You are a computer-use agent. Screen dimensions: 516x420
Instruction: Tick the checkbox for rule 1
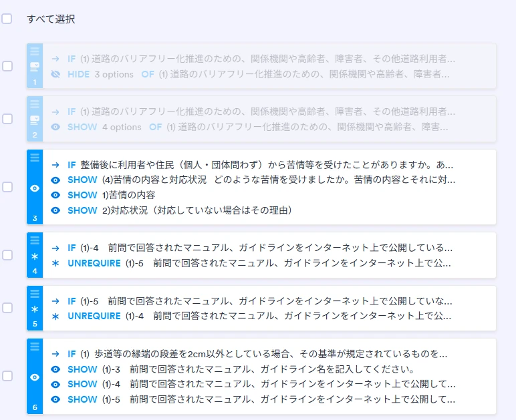pos(7,66)
